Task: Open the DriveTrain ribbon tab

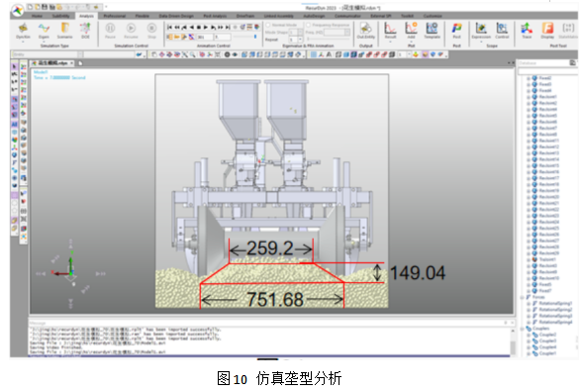Action: pyautogui.click(x=245, y=16)
